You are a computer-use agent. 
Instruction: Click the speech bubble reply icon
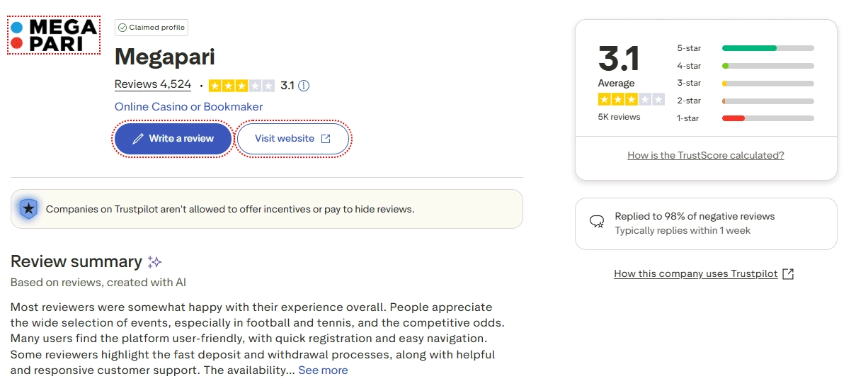tap(597, 222)
